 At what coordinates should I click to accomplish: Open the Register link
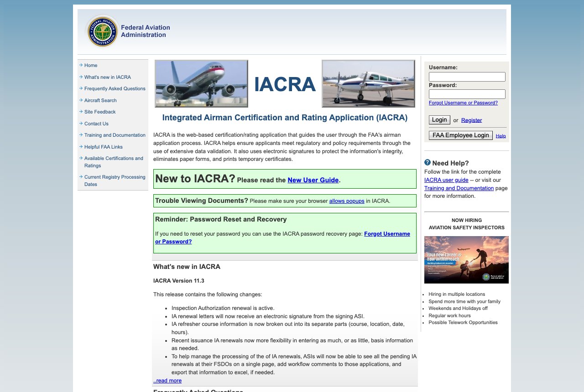pos(471,120)
